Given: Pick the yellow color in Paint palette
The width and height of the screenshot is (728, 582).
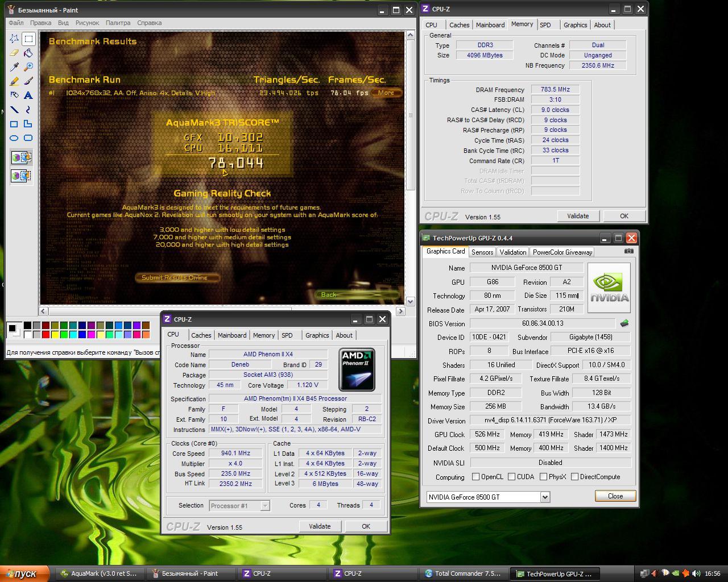Looking at the screenshot, I should pos(55,335).
